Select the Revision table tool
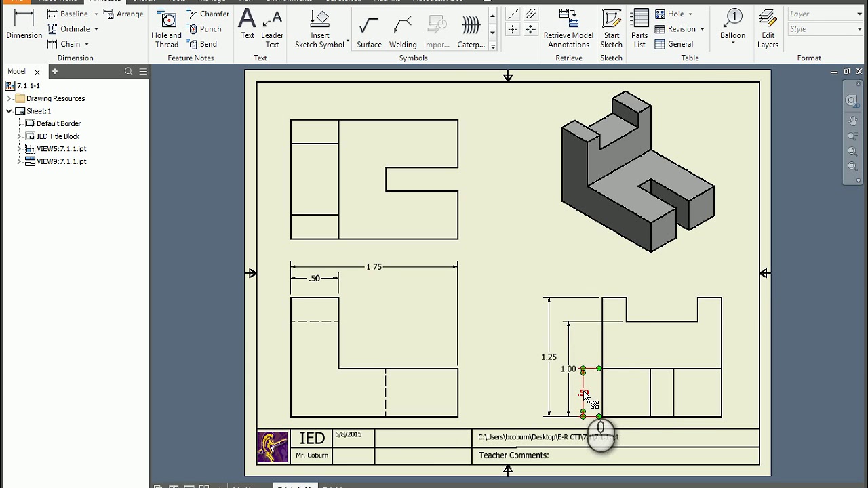This screenshot has height=488, width=868. (675, 29)
